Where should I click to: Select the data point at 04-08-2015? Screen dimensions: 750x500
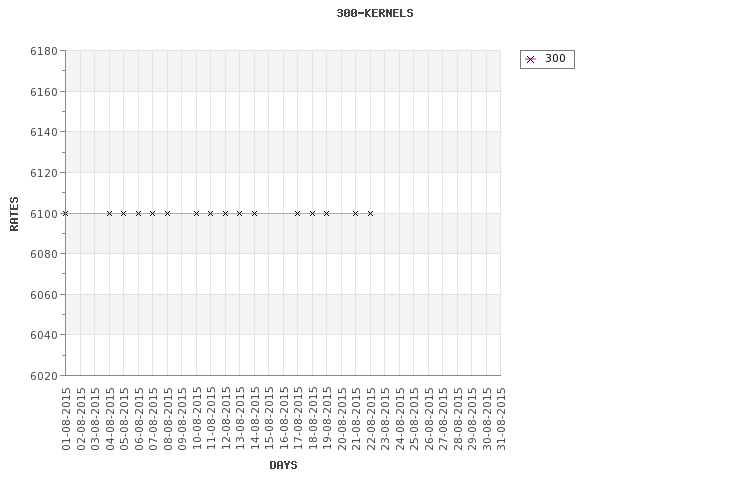click(x=109, y=213)
